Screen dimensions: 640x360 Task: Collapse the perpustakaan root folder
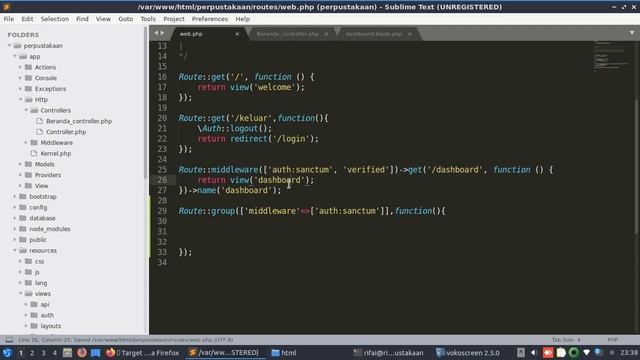point(9,46)
